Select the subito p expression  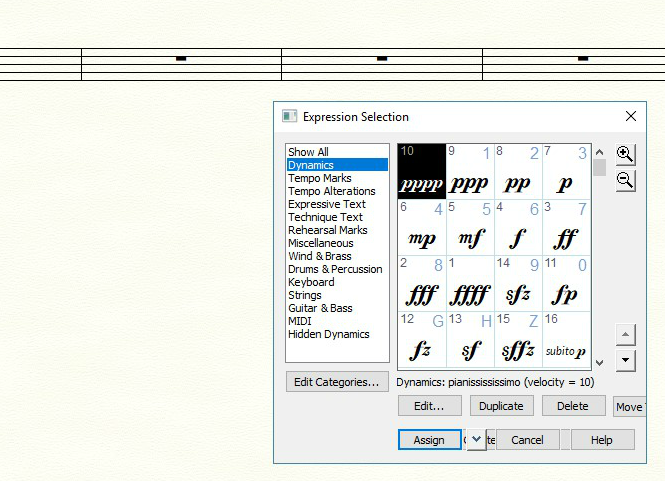coord(566,339)
